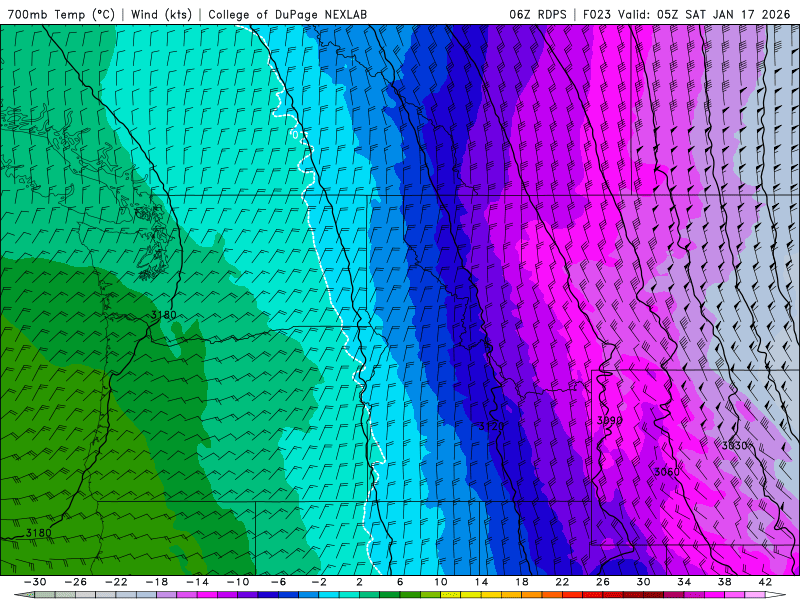This screenshot has height=600, width=800.
Task: Click the 30 value on the color scale
Action: click(x=643, y=582)
